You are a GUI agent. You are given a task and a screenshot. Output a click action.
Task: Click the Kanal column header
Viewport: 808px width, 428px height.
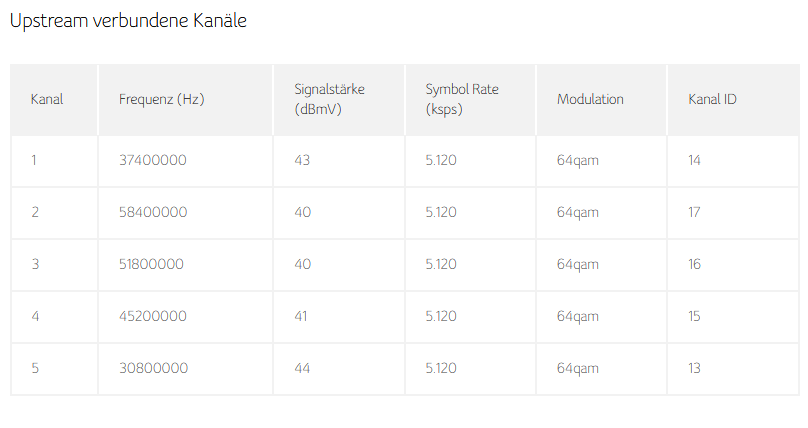coord(47,99)
